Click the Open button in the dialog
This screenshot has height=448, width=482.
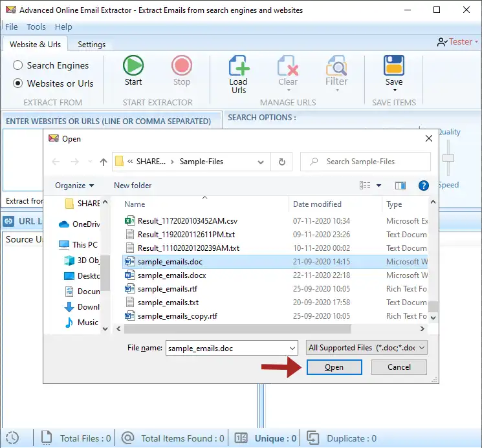coord(334,367)
